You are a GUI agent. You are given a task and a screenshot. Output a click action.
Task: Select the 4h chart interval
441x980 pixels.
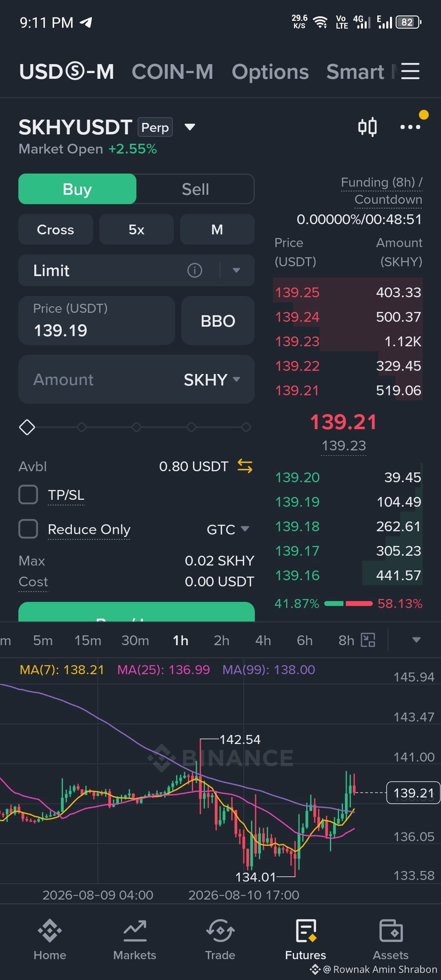(263, 640)
